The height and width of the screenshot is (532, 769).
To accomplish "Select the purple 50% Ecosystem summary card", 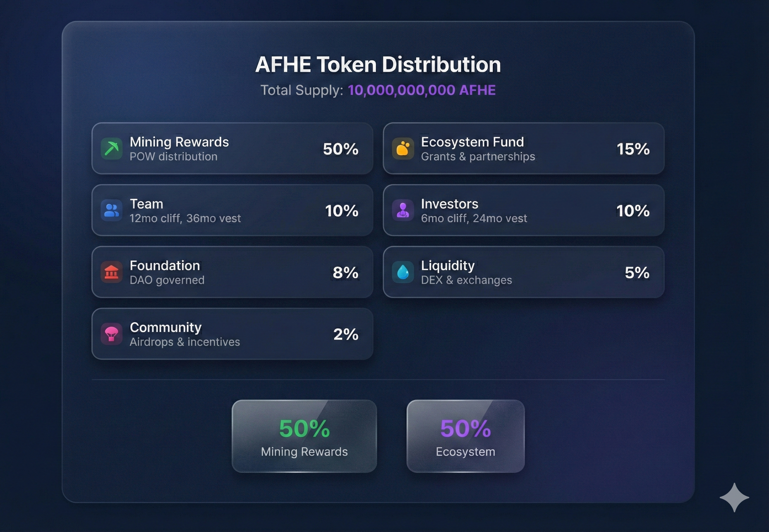I will pyautogui.click(x=466, y=436).
